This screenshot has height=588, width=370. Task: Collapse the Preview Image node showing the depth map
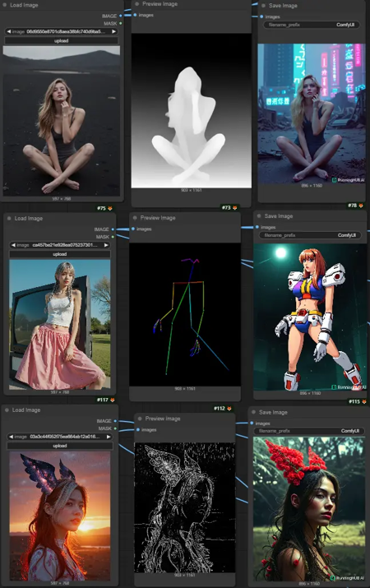click(136, 4)
